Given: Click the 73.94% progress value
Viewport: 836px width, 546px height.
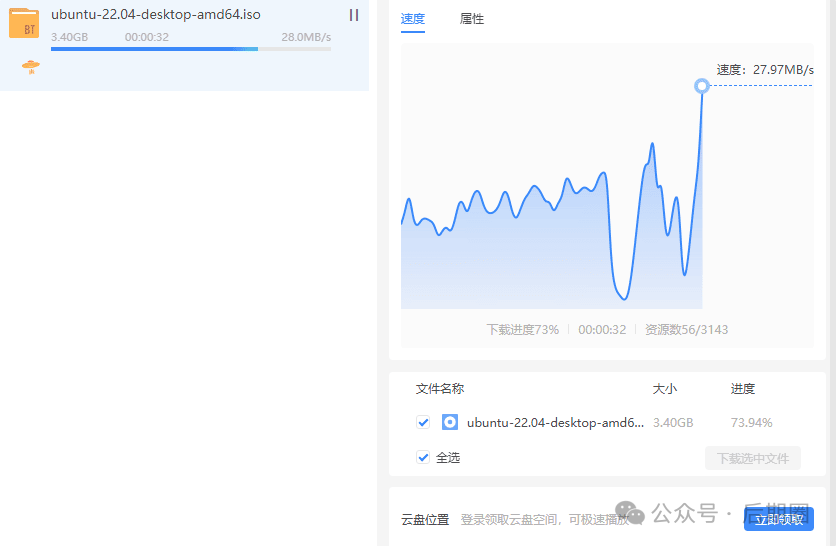Looking at the screenshot, I should (751, 423).
